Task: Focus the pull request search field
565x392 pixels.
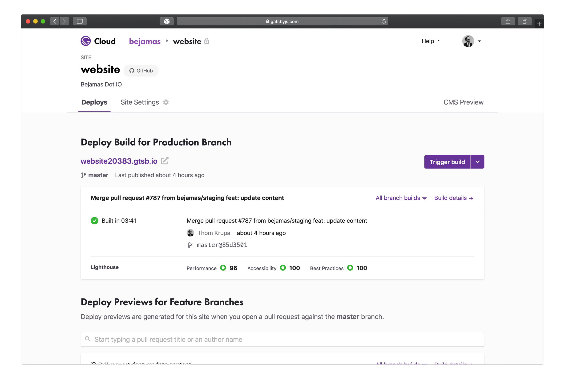Action: click(x=282, y=339)
